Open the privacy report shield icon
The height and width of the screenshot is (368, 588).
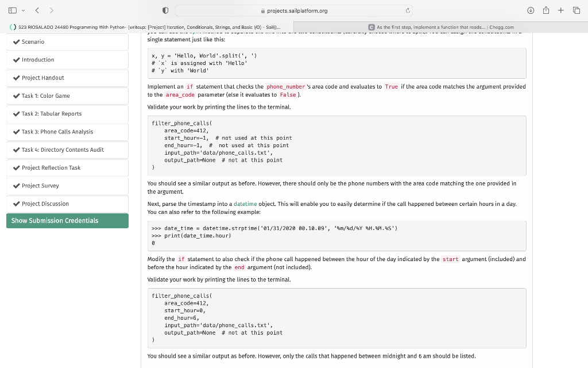[165, 10]
